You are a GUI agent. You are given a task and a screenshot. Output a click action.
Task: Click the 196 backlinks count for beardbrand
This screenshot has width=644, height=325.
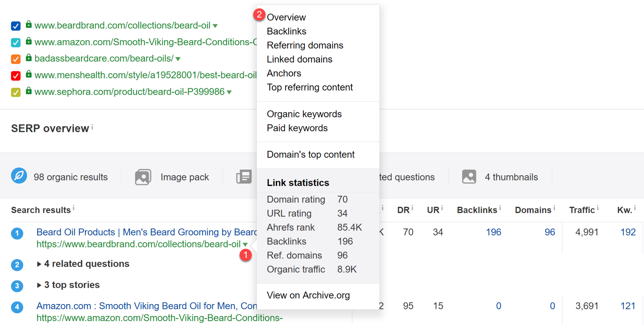tap(493, 232)
